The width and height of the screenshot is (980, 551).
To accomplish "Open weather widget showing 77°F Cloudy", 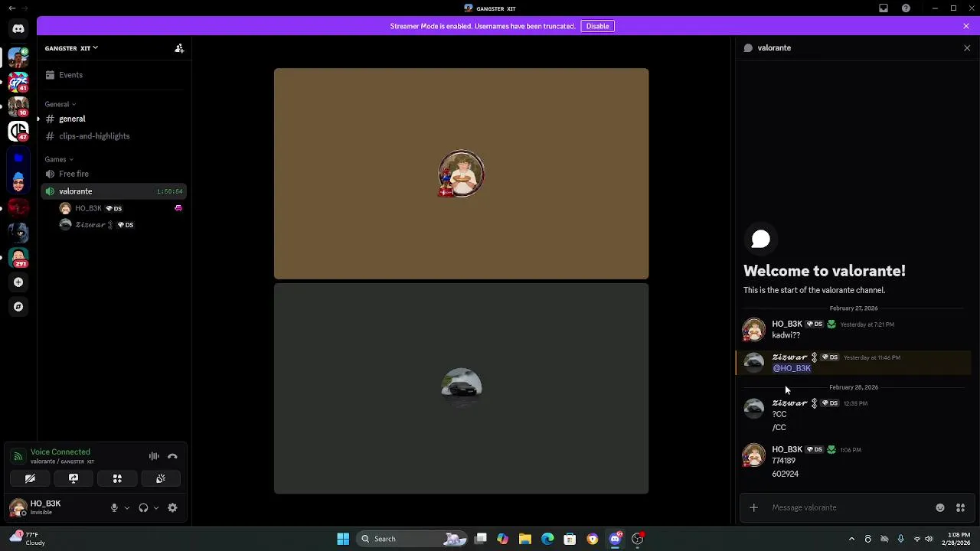I will tap(28, 539).
